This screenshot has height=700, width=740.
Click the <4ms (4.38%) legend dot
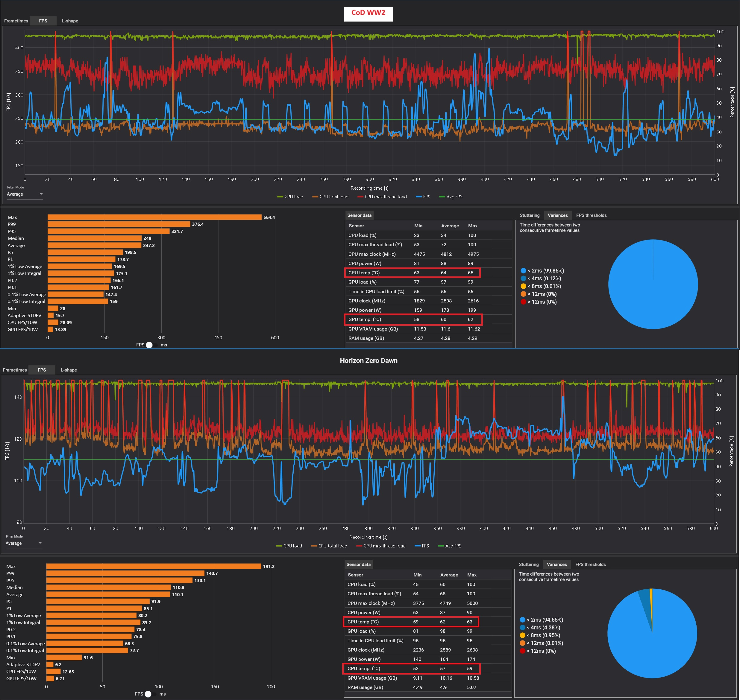pyautogui.click(x=522, y=627)
